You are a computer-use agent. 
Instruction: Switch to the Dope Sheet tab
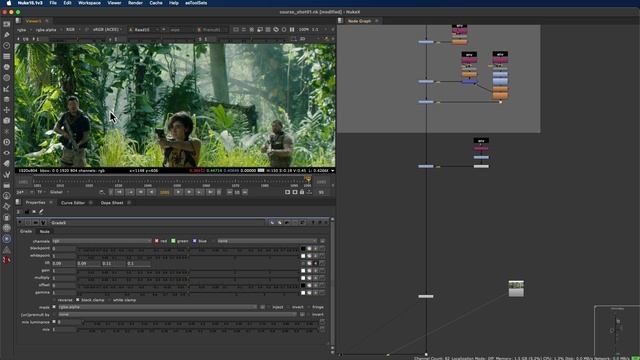point(112,202)
